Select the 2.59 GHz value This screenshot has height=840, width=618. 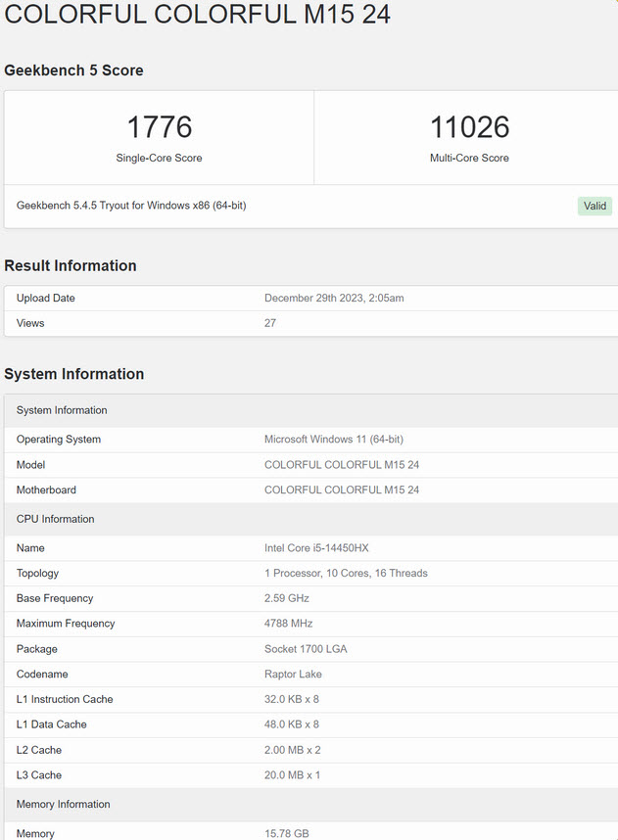click(287, 598)
